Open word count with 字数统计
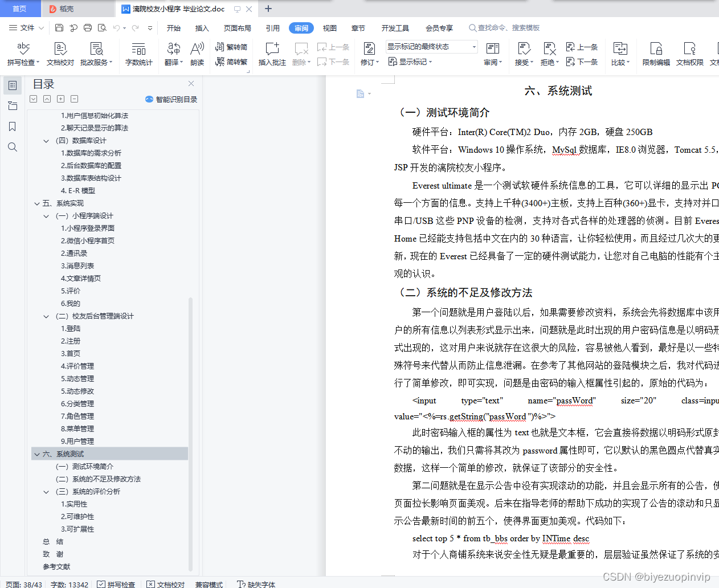The height and width of the screenshot is (588, 719). point(138,54)
